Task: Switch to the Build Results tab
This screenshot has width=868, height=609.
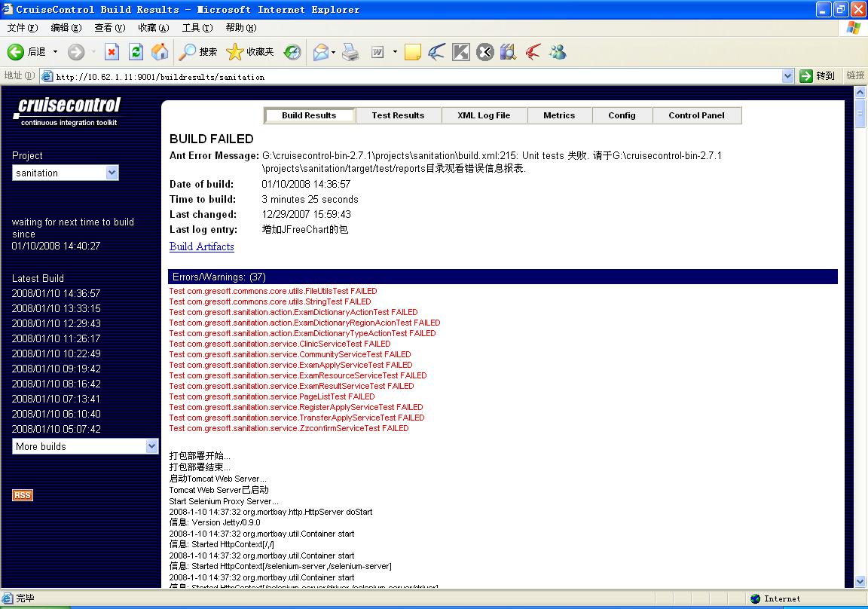Action: point(309,115)
